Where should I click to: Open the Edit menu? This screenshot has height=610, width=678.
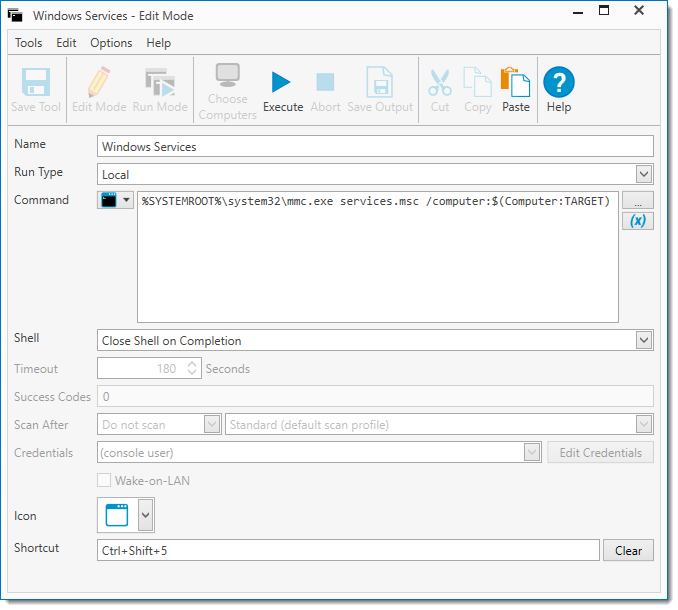pos(66,43)
